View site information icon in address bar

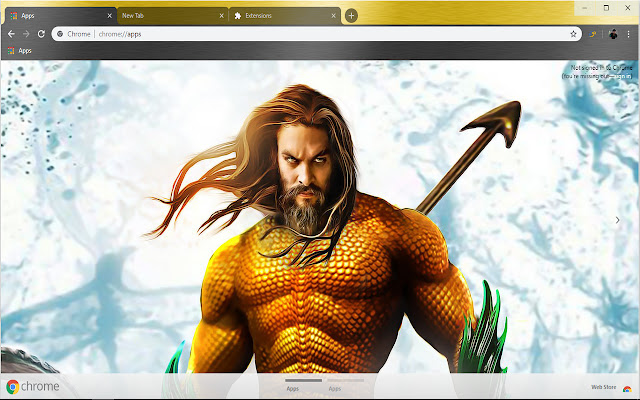[x=60, y=34]
